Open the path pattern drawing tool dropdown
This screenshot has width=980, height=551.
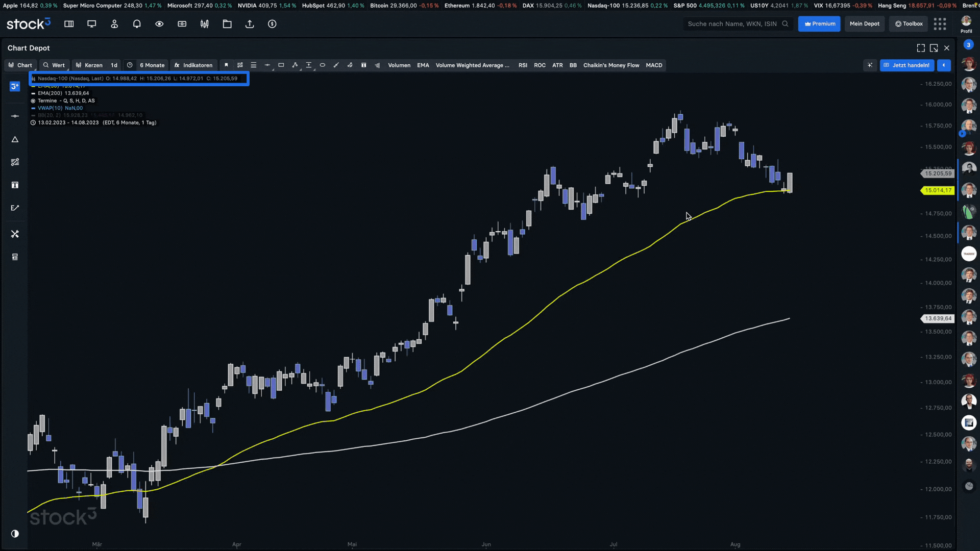click(x=295, y=65)
